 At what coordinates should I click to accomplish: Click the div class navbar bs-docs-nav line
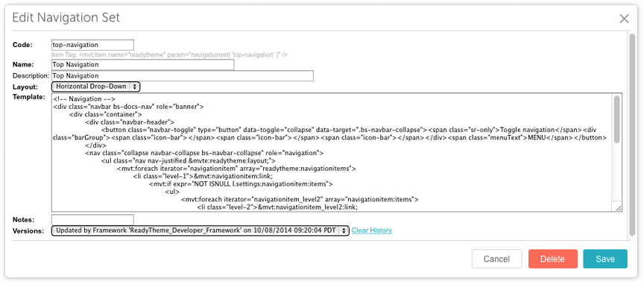point(128,107)
